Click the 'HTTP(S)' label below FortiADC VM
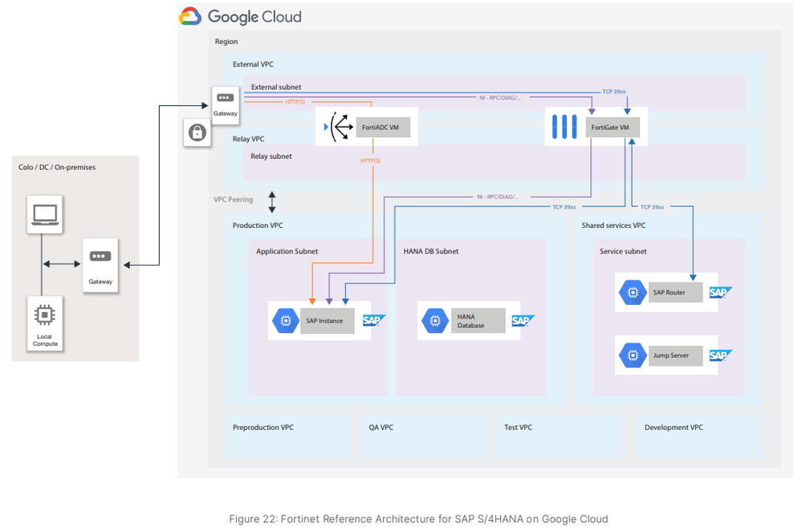Image resolution: width=802 pixels, height=532 pixels. [370, 160]
